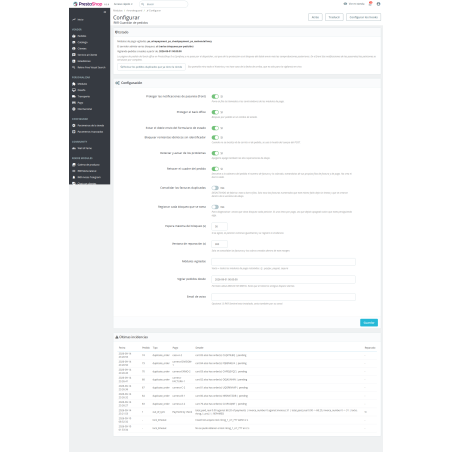452x452 pixels.
Task: Click the Ver mi tienda eye icon link
Action: (345, 4)
